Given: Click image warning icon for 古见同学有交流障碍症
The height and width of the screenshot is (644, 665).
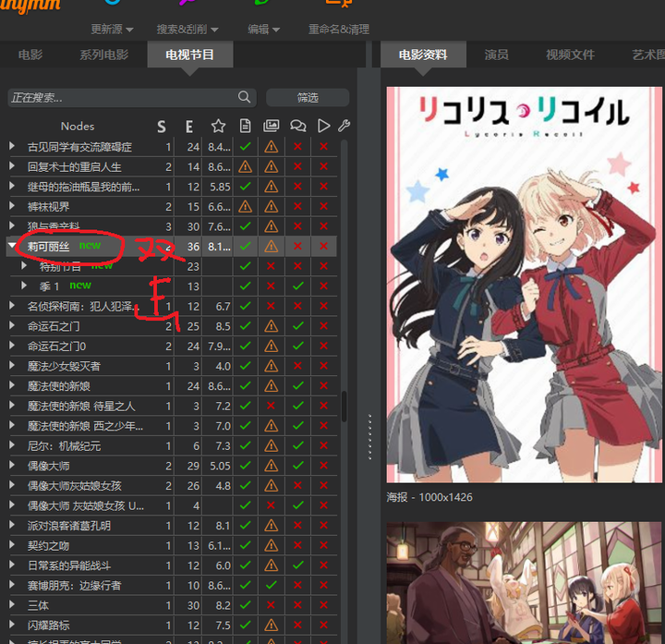Looking at the screenshot, I should [x=272, y=147].
